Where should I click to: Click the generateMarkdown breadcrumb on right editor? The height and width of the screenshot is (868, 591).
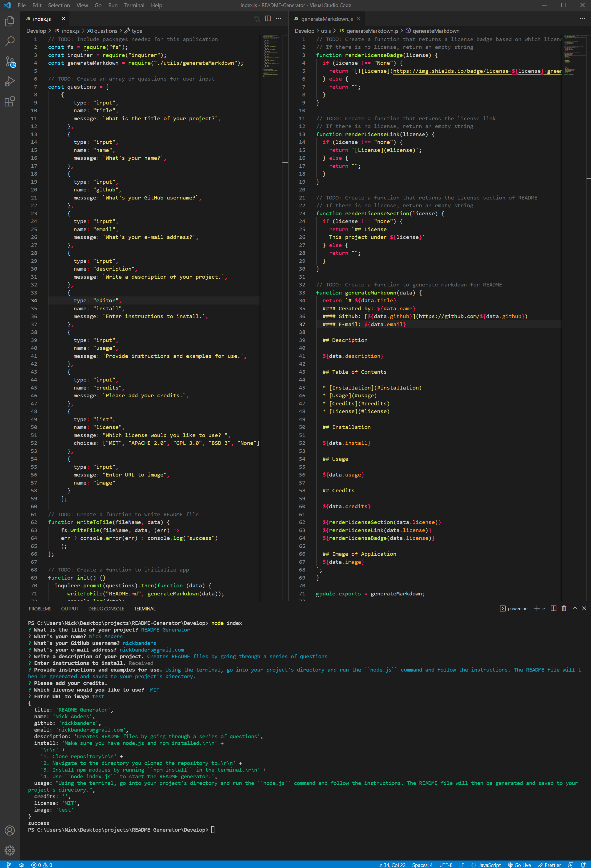(x=436, y=31)
